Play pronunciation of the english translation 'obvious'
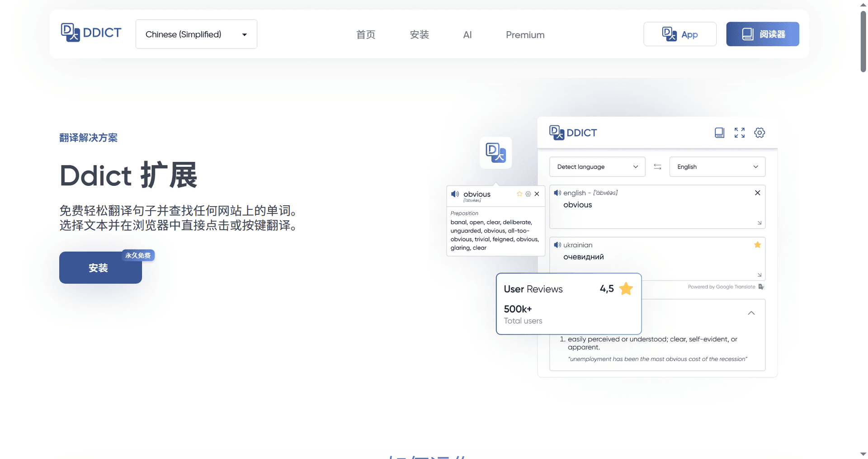 coord(557,193)
